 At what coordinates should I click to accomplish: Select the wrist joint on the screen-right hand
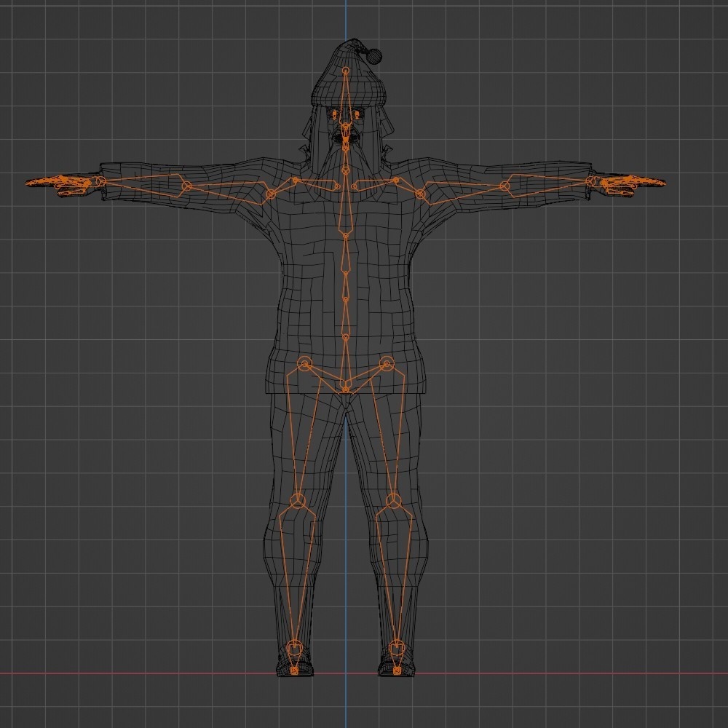tap(590, 181)
